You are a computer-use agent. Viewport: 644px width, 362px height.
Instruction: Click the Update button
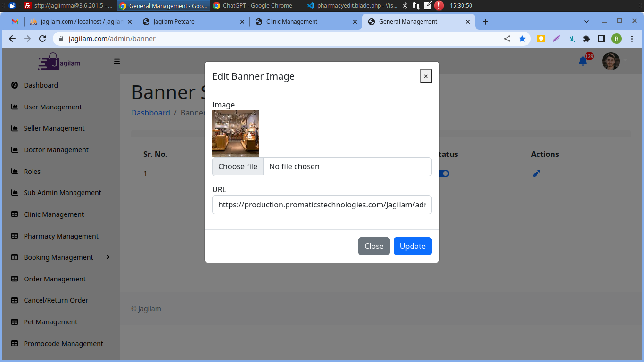(413, 246)
